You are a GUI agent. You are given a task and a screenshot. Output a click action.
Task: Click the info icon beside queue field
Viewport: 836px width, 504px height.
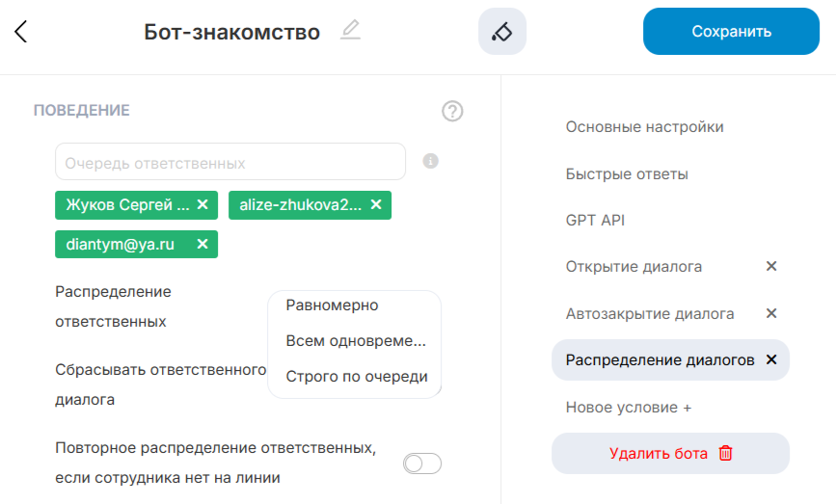pyautogui.click(x=431, y=161)
